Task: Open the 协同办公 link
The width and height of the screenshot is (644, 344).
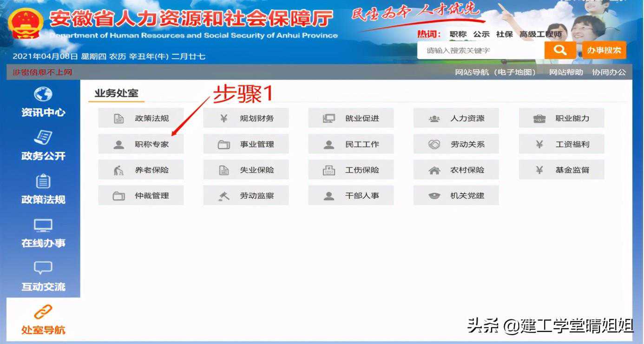Action: click(x=609, y=72)
